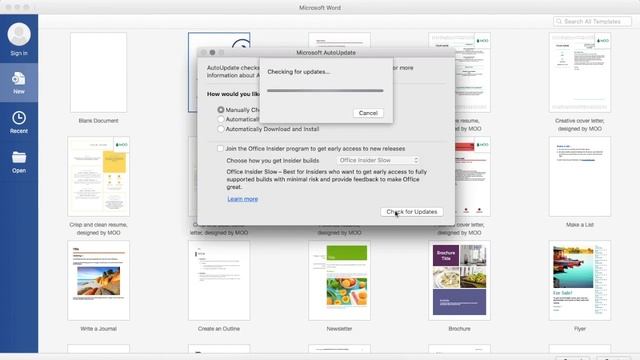Click the Sign In profile avatar
The height and width of the screenshot is (360, 640).
click(x=19, y=34)
